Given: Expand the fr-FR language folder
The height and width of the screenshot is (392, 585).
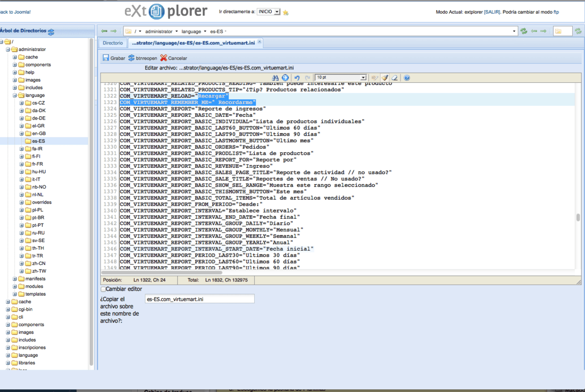Looking at the screenshot, I should [21, 164].
